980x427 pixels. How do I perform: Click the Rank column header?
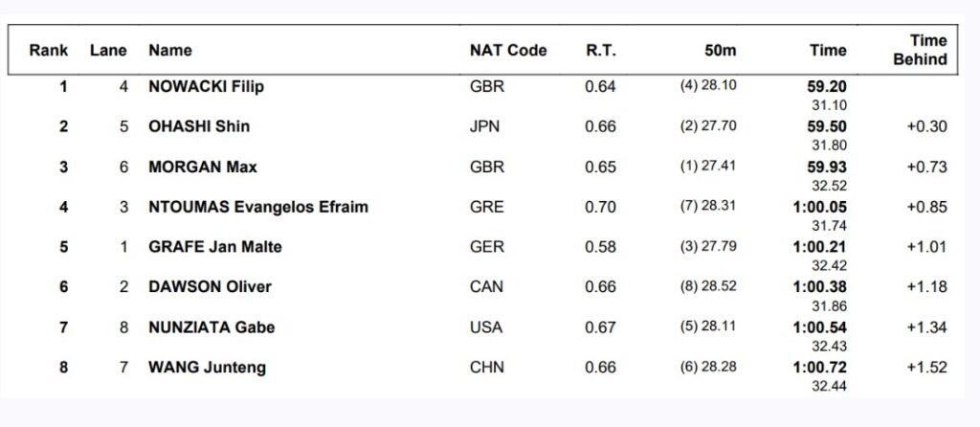(x=49, y=51)
